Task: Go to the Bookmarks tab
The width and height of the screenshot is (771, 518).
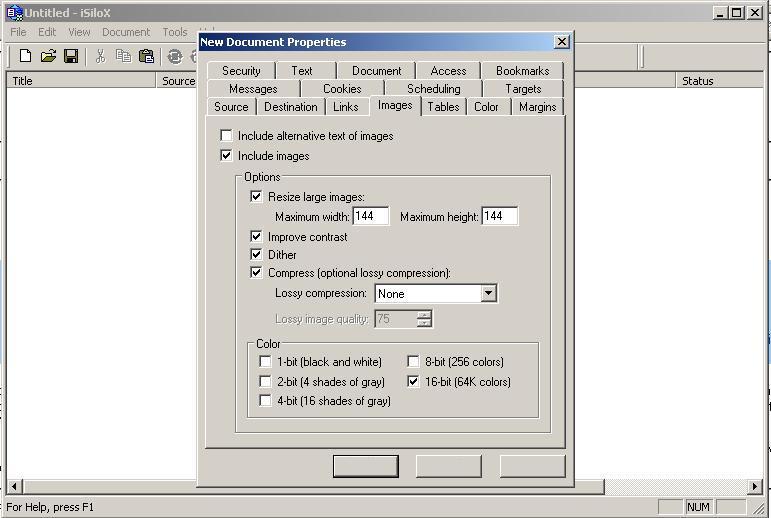Action: point(523,71)
